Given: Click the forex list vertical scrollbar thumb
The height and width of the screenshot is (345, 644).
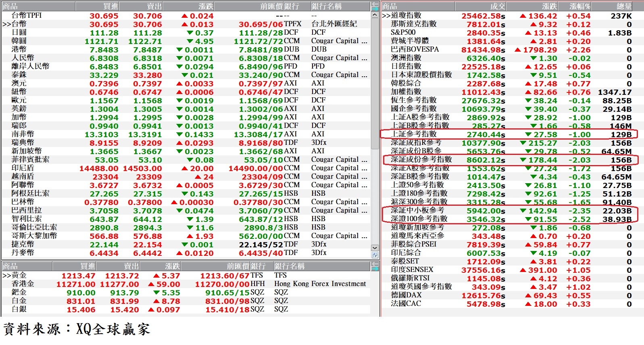Looking at the screenshot, I should coord(375,83).
